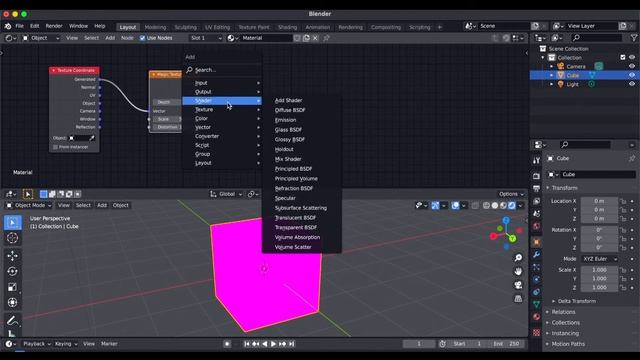640x360 pixels.
Task: Open the Material properties tab
Action: pyautogui.click(x=536, y=317)
